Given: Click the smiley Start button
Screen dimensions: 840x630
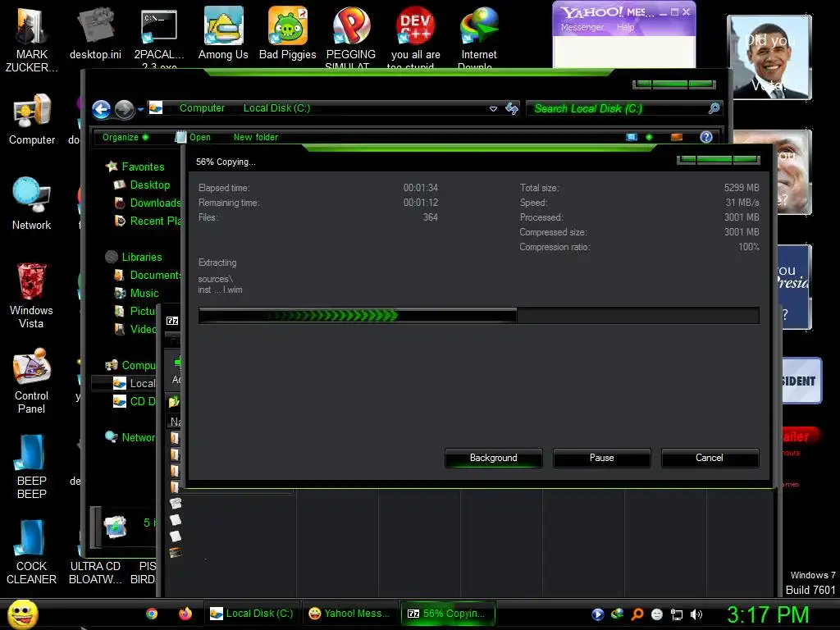Looking at the screenshot, I should [x=22, y=614].
